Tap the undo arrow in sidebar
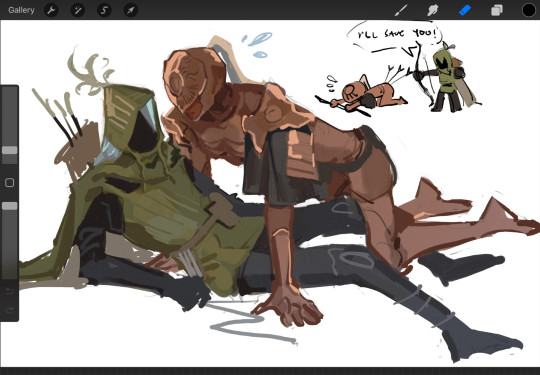The image size is (540, 375). tap(10, 292)
